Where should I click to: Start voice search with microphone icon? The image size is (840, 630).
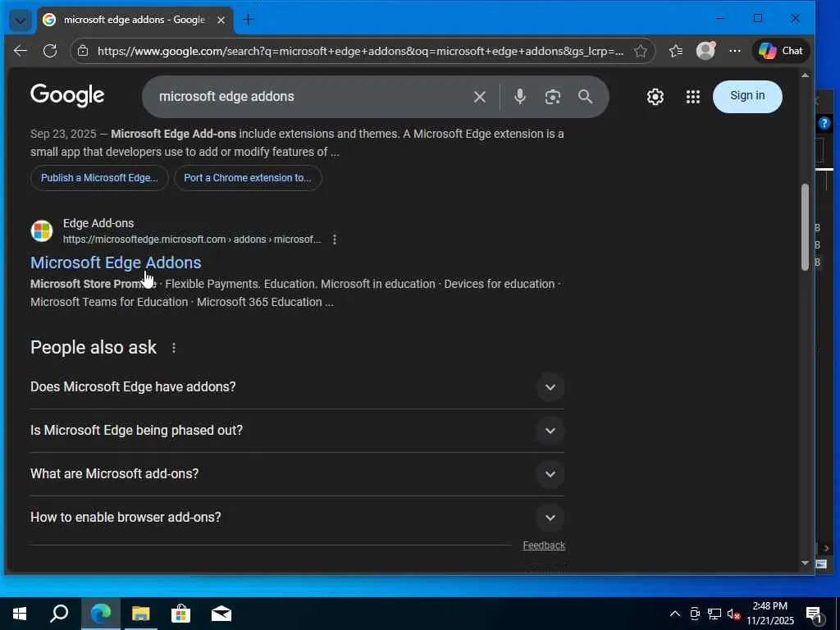point(519,97)
